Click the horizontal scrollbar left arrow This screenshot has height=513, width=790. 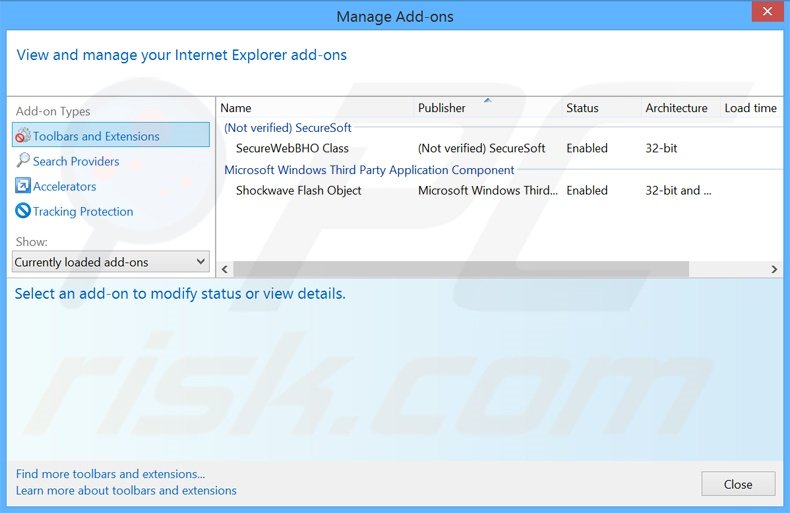(x=225, y=270)
